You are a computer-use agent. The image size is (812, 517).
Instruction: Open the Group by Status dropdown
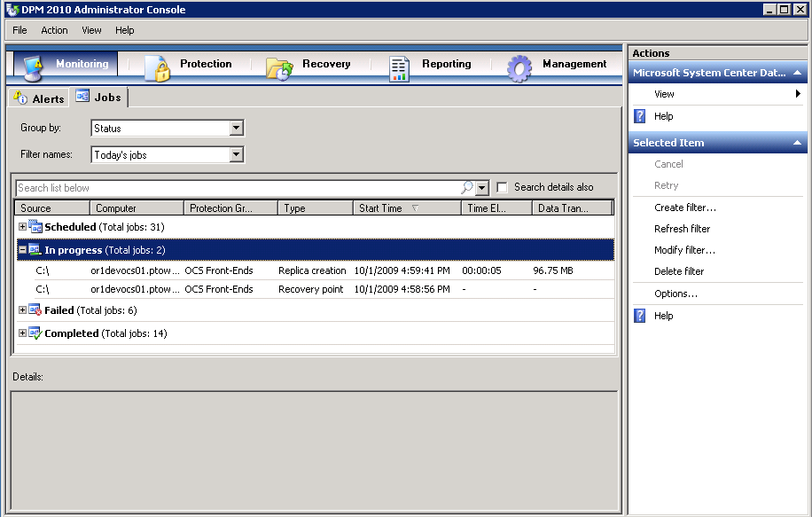point(236,128)
